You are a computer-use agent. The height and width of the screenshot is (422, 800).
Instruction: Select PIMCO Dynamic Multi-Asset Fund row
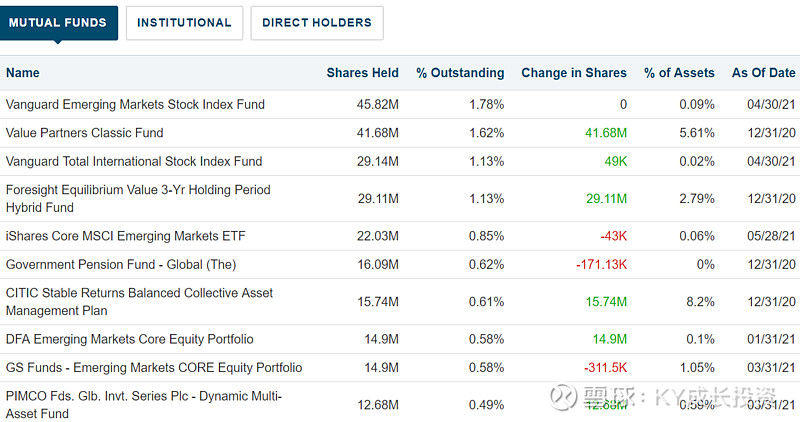coord(143,404)
